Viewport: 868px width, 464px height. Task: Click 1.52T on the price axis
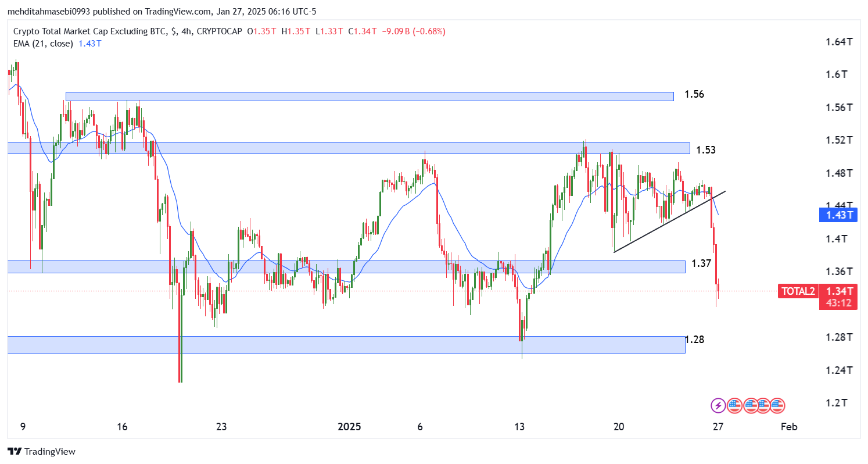tap(839, 140)
